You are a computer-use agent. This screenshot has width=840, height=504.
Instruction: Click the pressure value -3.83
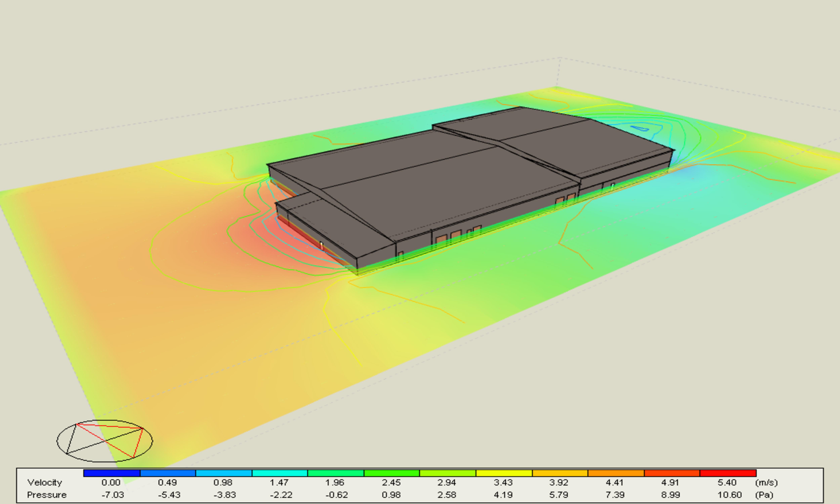[225, 495]
